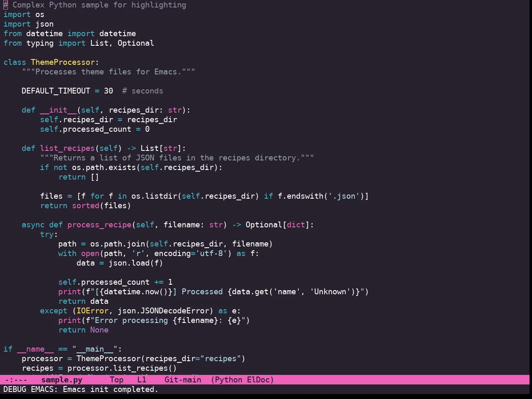
Task: Place cursor on 'import json' line
Action: 28,24
